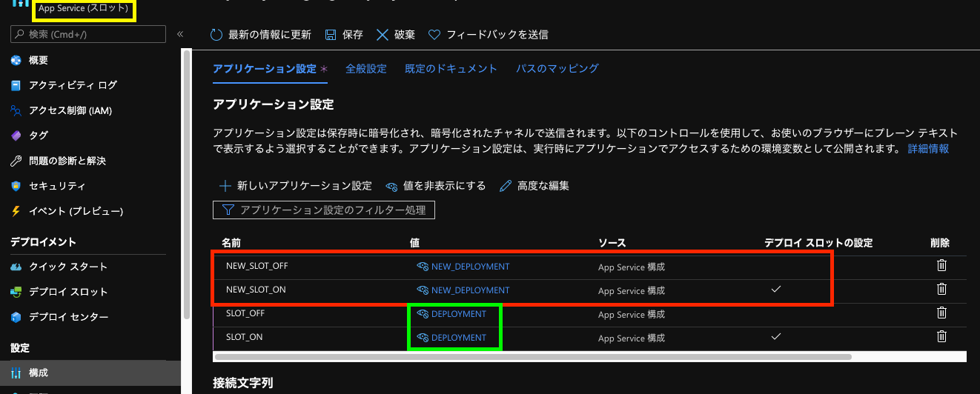This screenshot has height=394, width=980.
Task: Toggle eye icon on the NEW_SLOT_ON value
Action: tap(423, 290)
